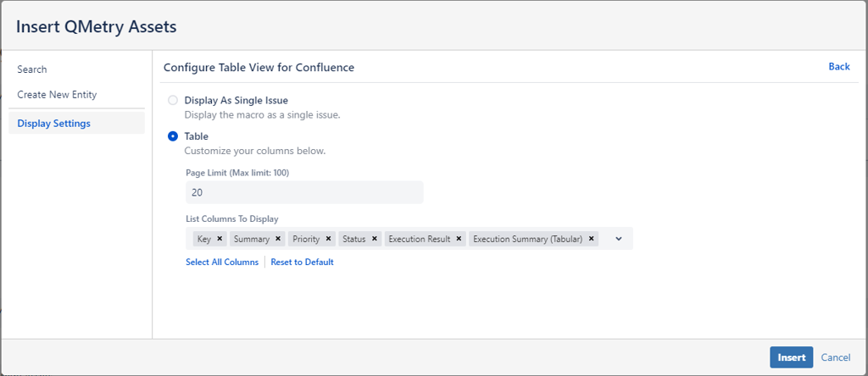Select Display As Single Issue option
Viewport: 868px width, 376px height.
pos(173,100)
